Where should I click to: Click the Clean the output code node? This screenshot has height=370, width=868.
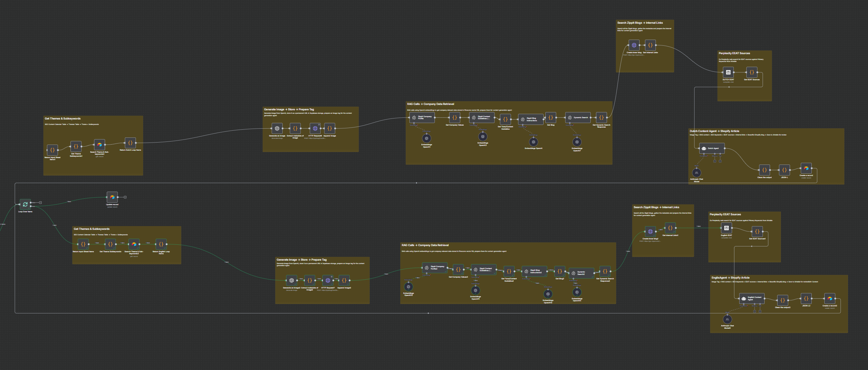[x=764, y=170]
